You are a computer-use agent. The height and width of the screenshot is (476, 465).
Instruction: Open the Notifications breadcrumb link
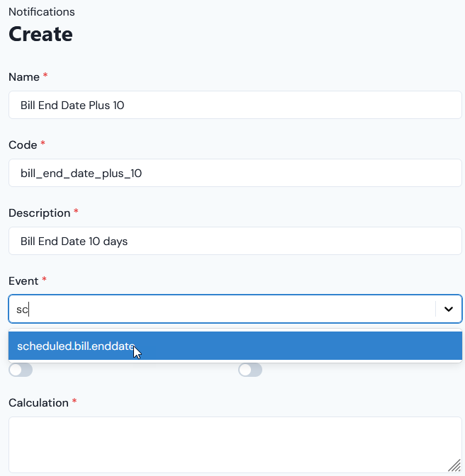(42, 12)
